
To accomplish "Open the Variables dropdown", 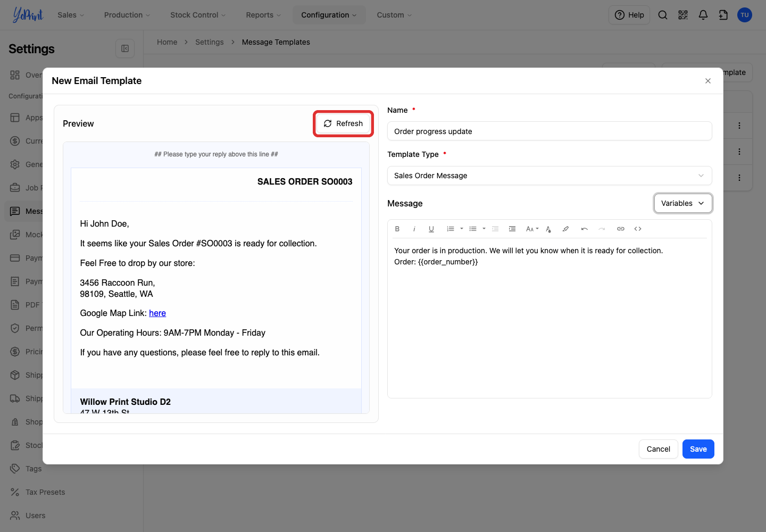I will pyautogui.click(x=683, y=203).
